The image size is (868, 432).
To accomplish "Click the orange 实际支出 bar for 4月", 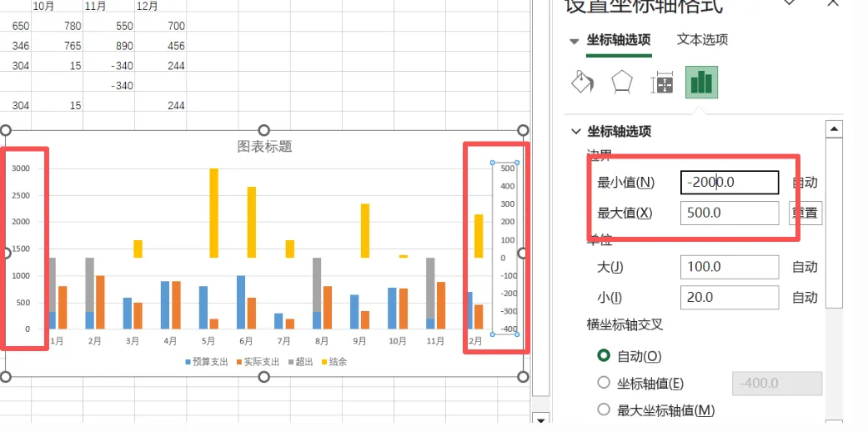I will coord(176,305).
